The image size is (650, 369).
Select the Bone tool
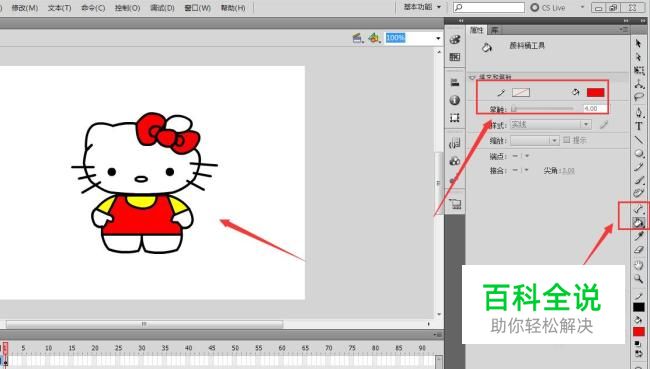pyautogui.click(x=638, y=209)
